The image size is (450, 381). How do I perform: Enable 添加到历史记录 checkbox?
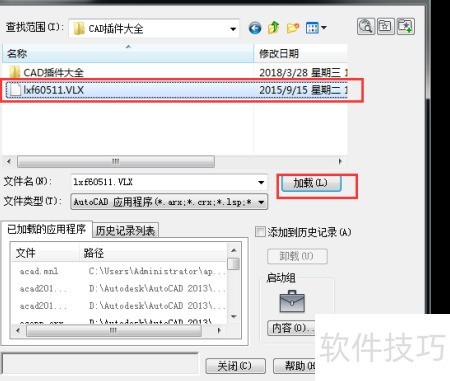coord(260,232)
